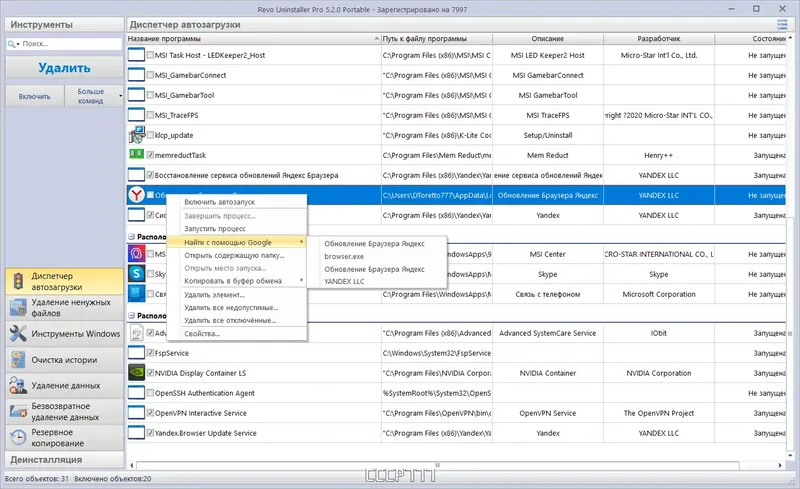Check the MSI Task Host - LEDKeeper2_Host checkbox
The width and height of the screenshot is (800, 489).
150,55
